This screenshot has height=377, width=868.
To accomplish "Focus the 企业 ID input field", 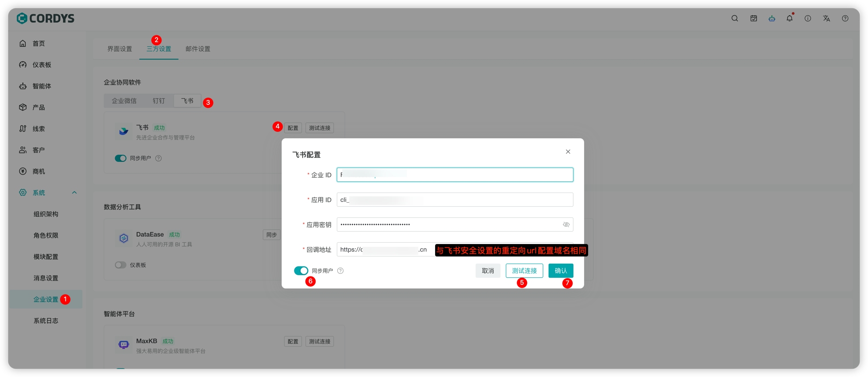I will click(455, 175).
